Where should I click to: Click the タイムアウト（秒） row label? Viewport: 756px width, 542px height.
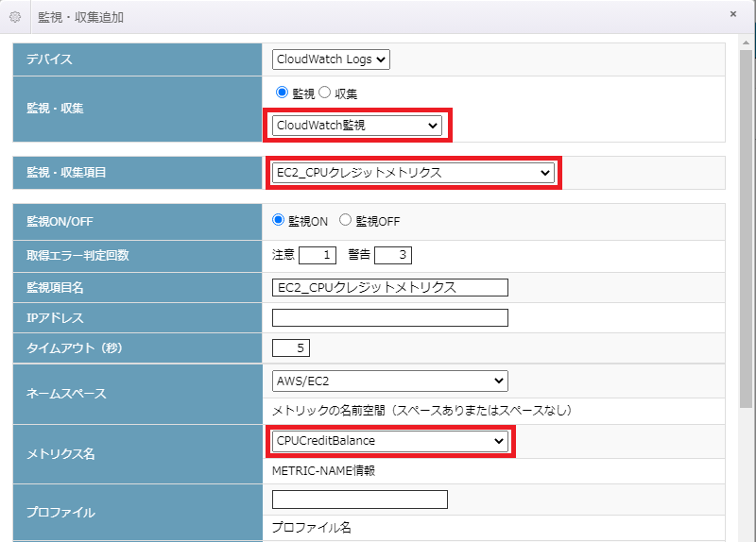[x=75, y=347]
